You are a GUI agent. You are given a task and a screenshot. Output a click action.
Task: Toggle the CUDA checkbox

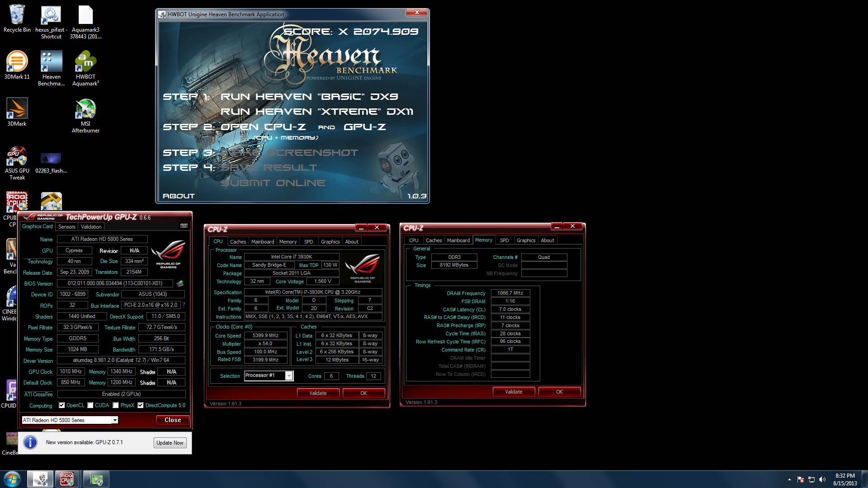90,405
